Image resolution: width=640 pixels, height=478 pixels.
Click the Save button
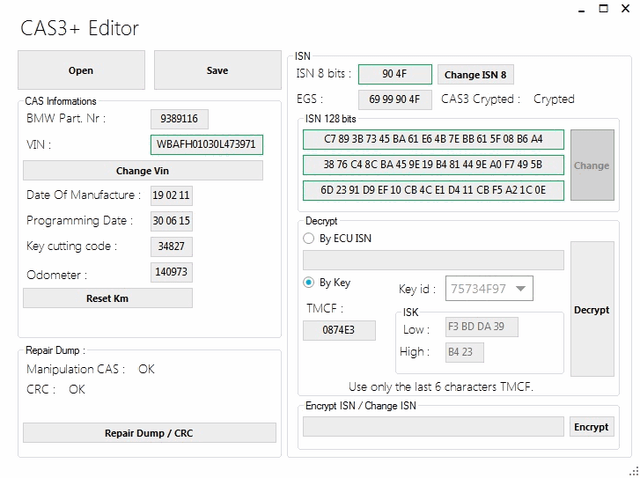(x=218, y=70)
